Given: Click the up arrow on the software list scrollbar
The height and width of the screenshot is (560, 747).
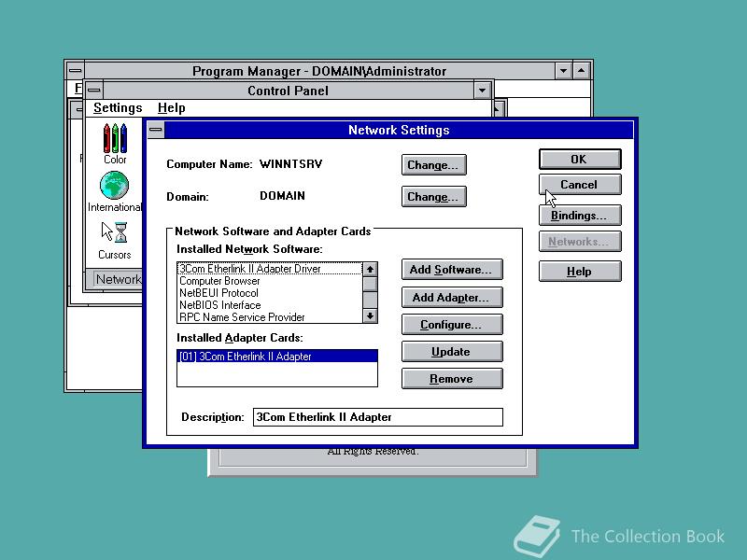Looking at the screenshot, I should point(370,269).
